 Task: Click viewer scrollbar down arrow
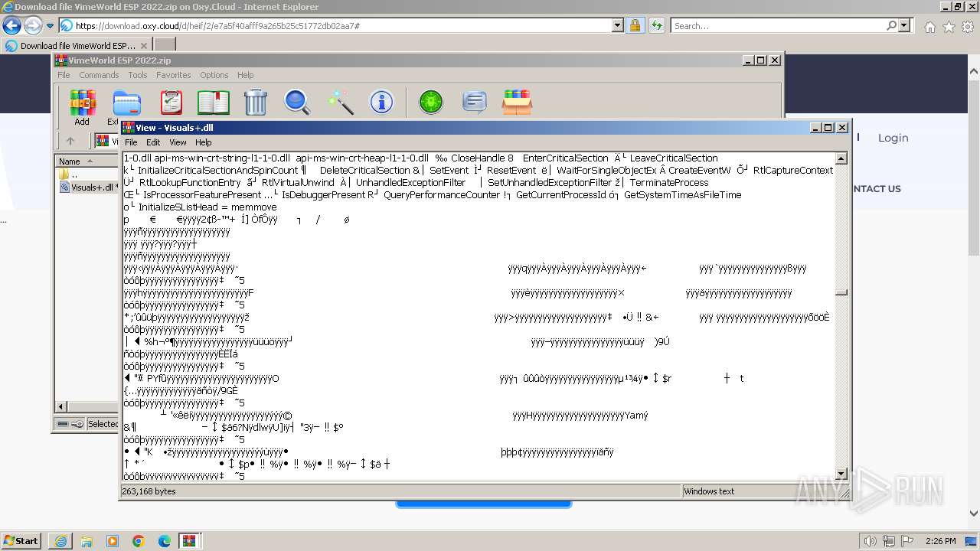coord(841,474)
